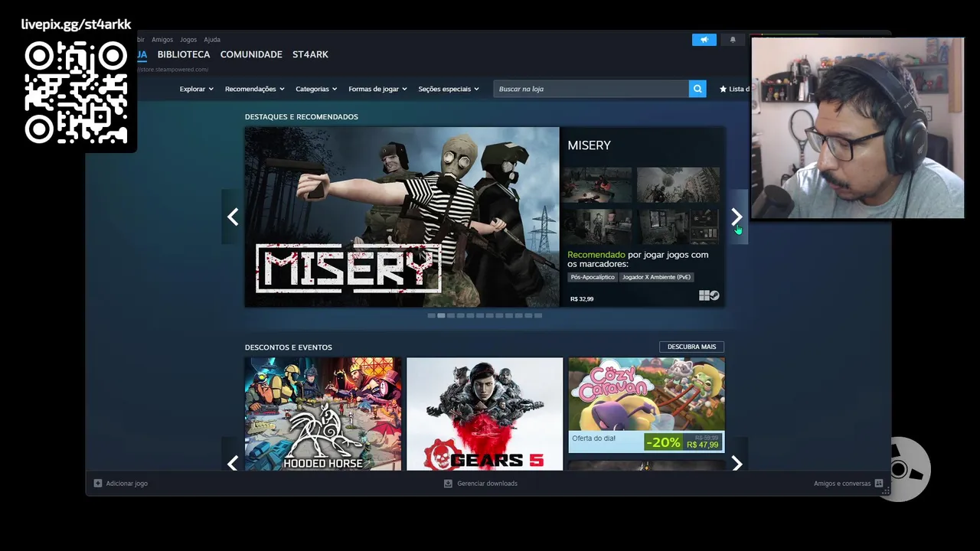
Task: Open the ST4ARK profile tab
Action: pos(310,54)
